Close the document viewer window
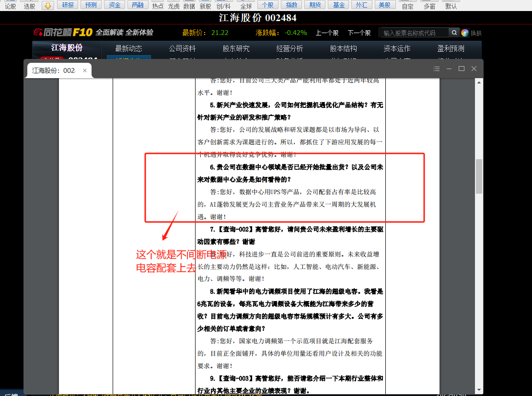 click(x=474, y=69)
